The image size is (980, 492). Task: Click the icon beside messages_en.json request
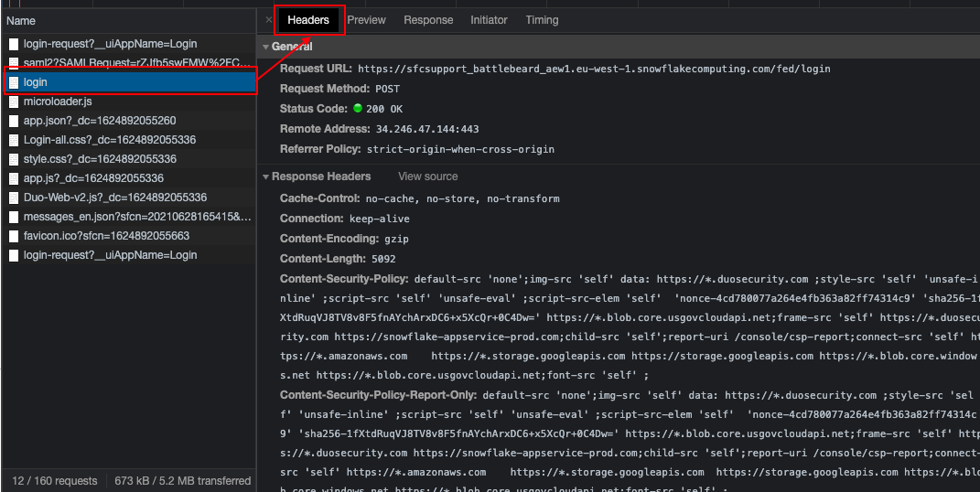pos(14,217)
